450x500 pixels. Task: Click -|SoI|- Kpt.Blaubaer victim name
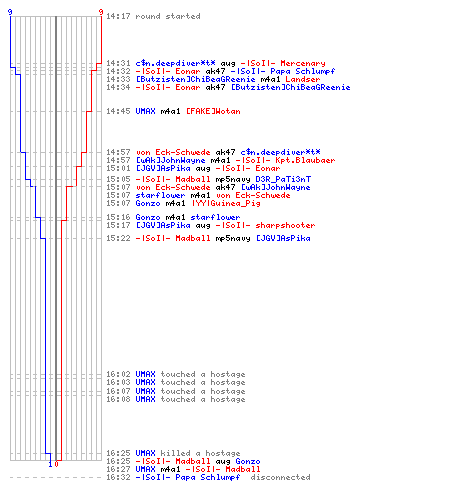click(285, 160)
